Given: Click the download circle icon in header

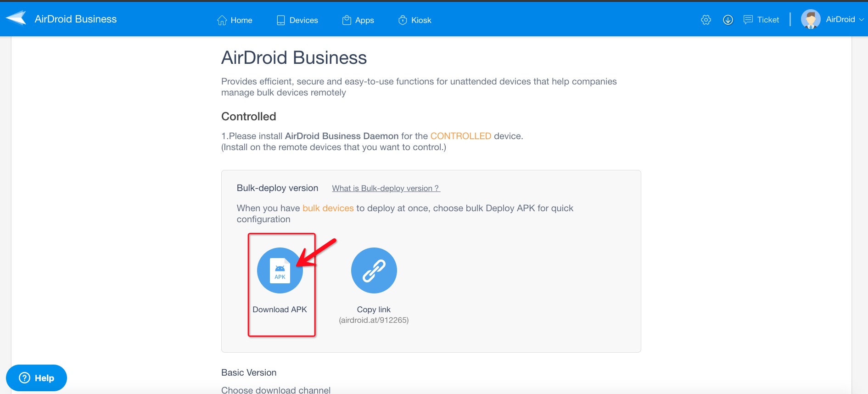Looking at the screenshot, I should (728, 20).
